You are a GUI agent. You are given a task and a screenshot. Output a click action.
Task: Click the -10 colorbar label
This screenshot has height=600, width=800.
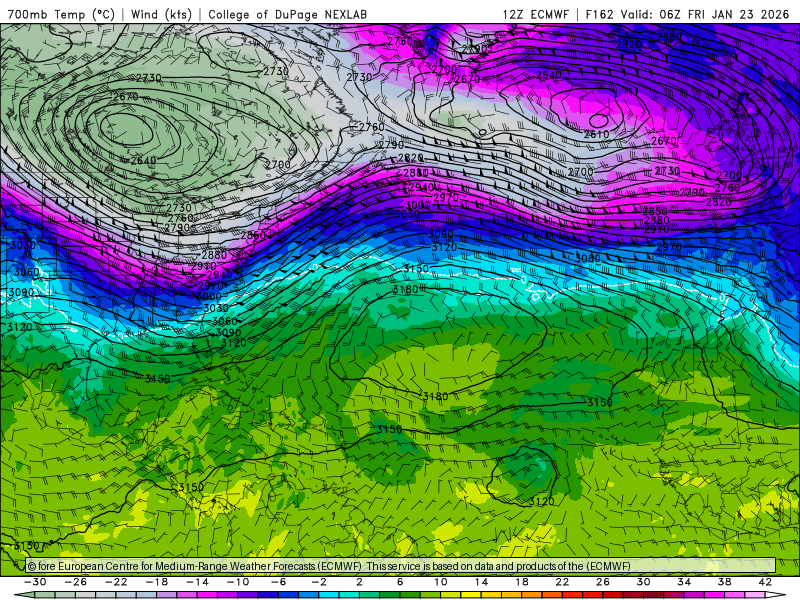click(x=238, y=582)
